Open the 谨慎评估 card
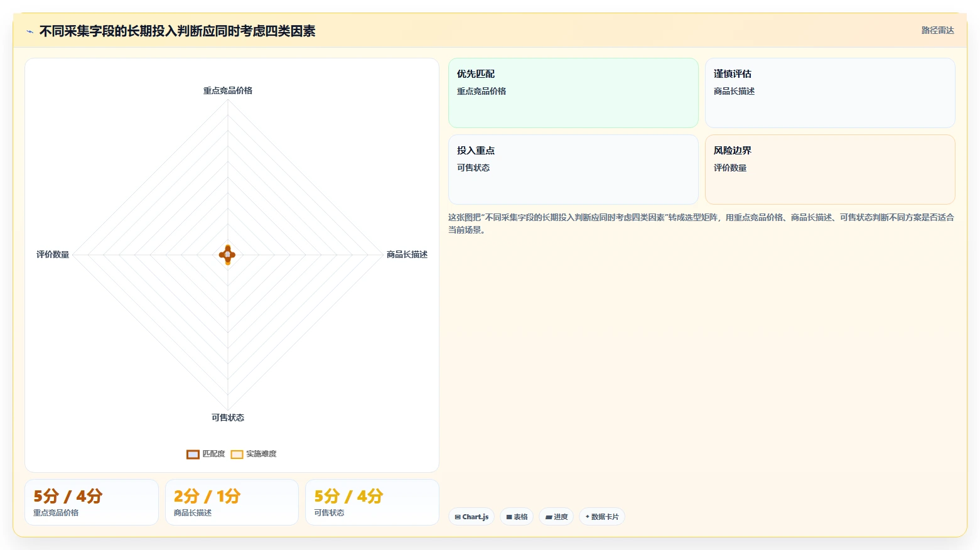This screenshot has width=980, height=550. (x=830, y=93)
